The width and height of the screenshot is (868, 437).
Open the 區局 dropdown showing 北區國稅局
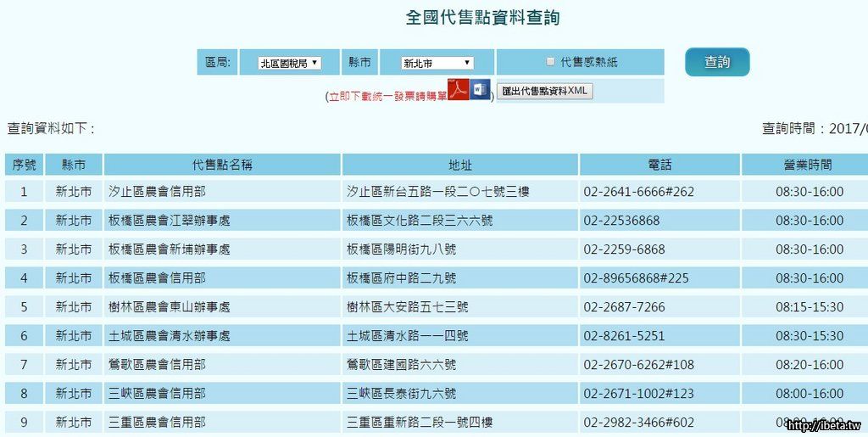coord(289,63)
